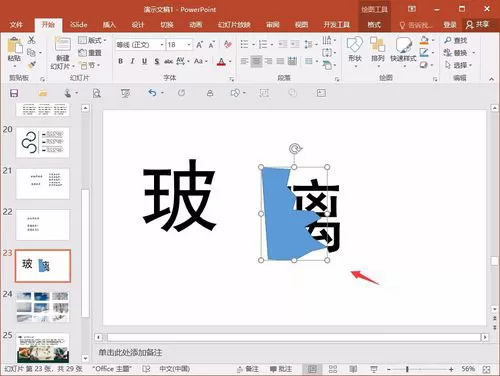
Task: Switch to the Design tab
Action: pos(138,24)
